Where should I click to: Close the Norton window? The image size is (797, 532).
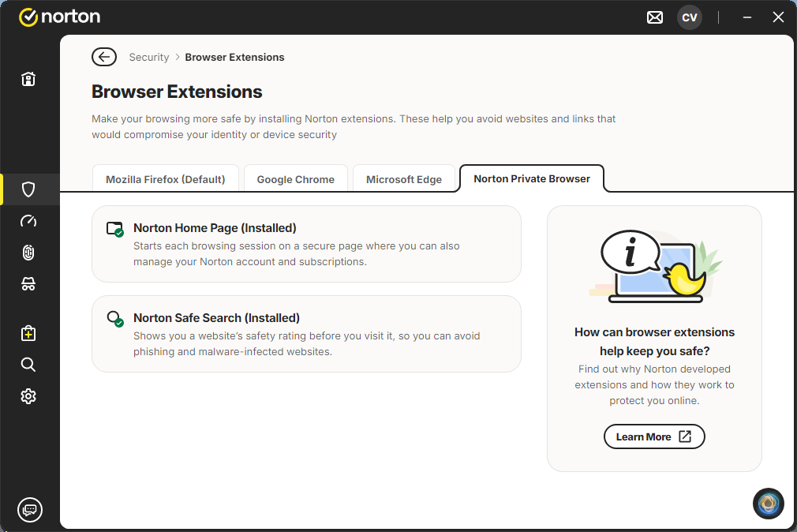(778, 17)
